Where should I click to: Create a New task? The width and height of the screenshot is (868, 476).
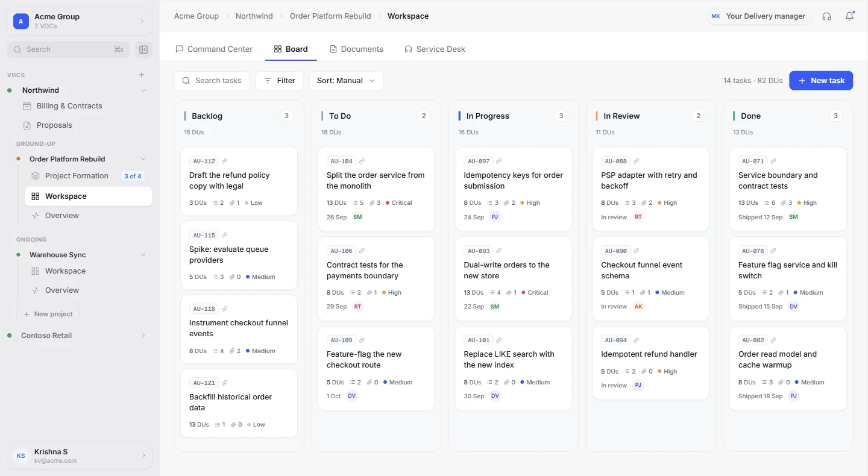pyautogui.click(x=821, y=81)
